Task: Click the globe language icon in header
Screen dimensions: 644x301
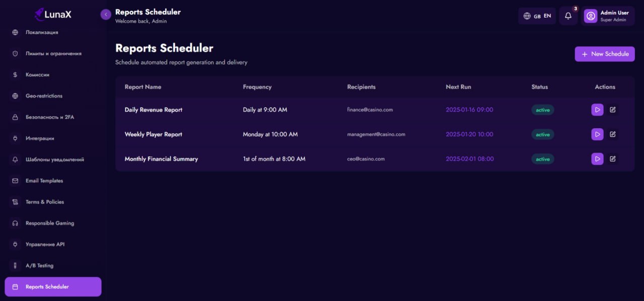Action: pos(527,16)
